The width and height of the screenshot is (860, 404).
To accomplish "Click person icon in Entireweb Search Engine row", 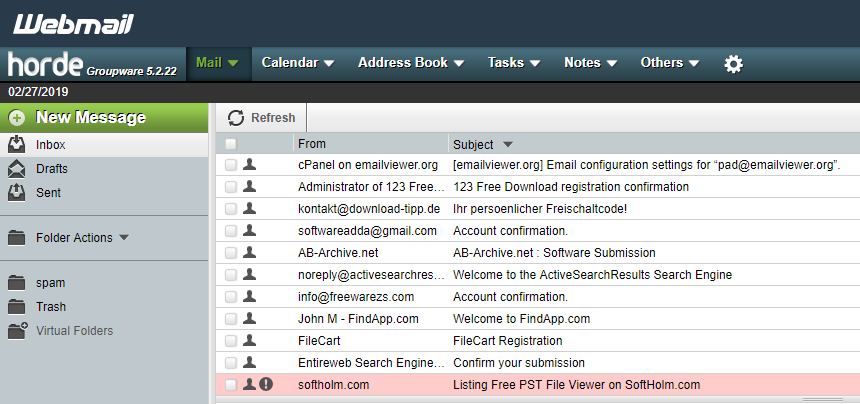I will (x=250, y=362).
